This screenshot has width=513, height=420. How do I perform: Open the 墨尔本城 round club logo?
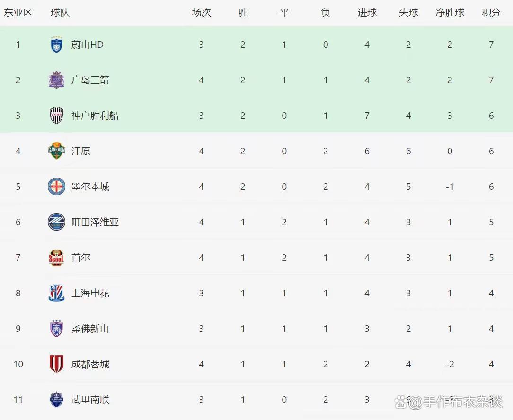(x=56, y=187)
